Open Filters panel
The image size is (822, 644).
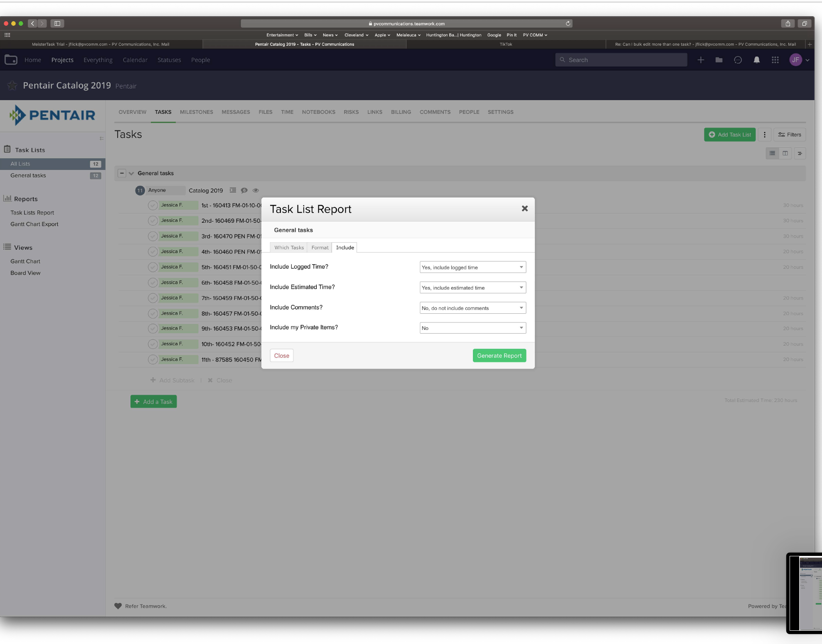point(790,135)
